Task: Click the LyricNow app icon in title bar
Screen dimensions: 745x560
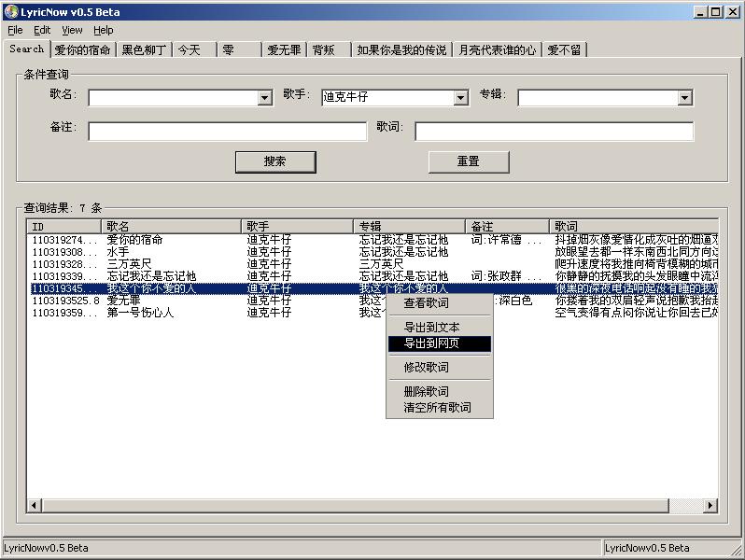Action: [10, 12]
